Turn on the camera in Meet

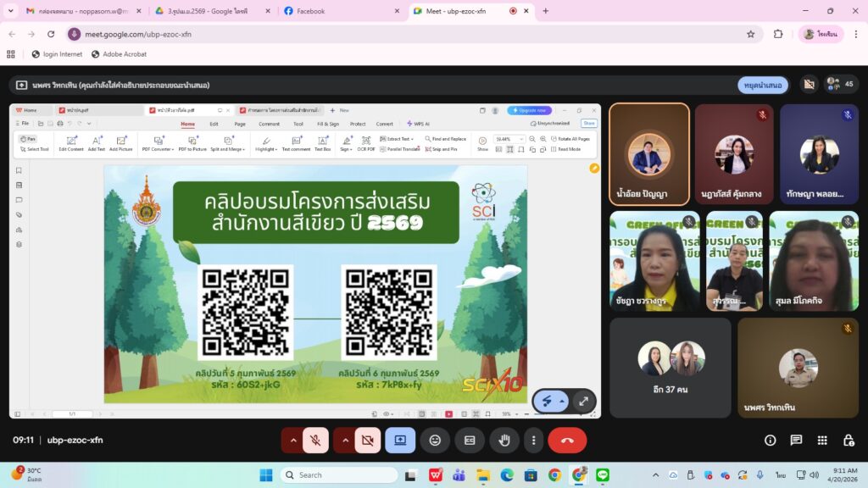click(x=367, y=441)
